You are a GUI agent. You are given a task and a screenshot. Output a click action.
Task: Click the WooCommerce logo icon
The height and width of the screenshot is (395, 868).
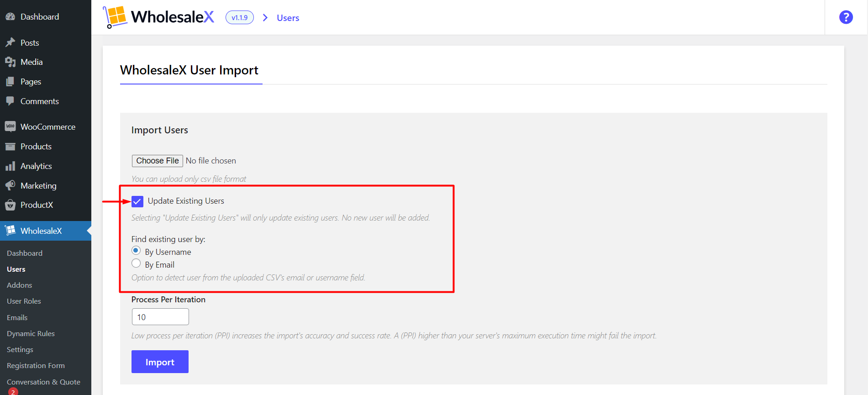coord(10,126)
